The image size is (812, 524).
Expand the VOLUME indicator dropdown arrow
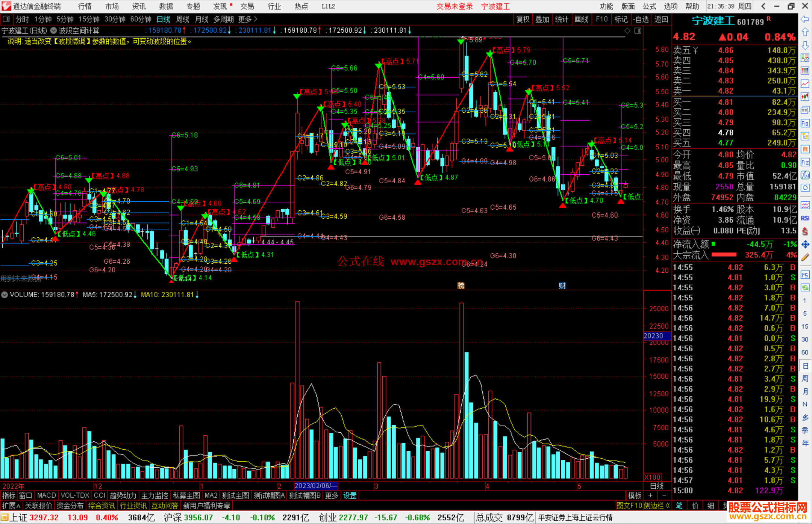(x=5, y=295)
